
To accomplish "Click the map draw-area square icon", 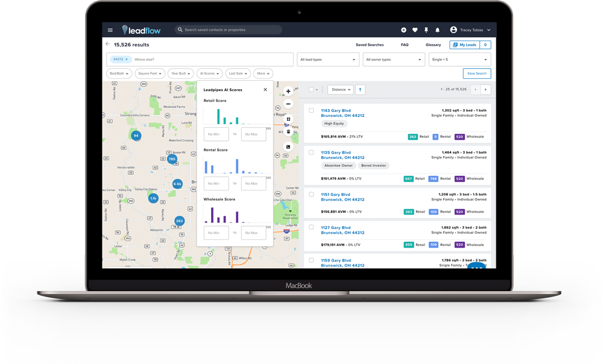I will (288, 119).
